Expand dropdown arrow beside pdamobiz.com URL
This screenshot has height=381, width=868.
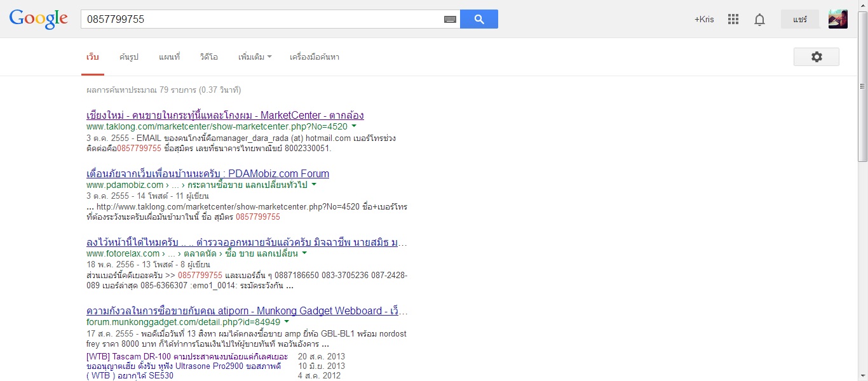(x=314, y=185)
